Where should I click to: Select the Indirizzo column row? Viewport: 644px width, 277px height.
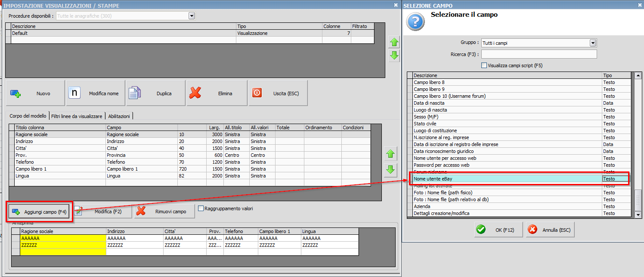pyautogui.click(x=190, y=141)
